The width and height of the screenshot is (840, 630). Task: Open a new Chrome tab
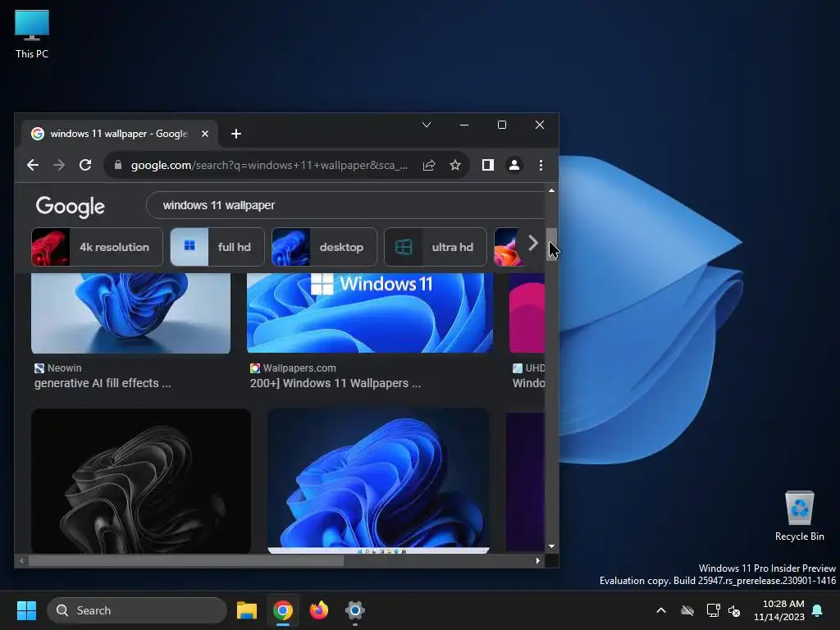tap(235, 134)
